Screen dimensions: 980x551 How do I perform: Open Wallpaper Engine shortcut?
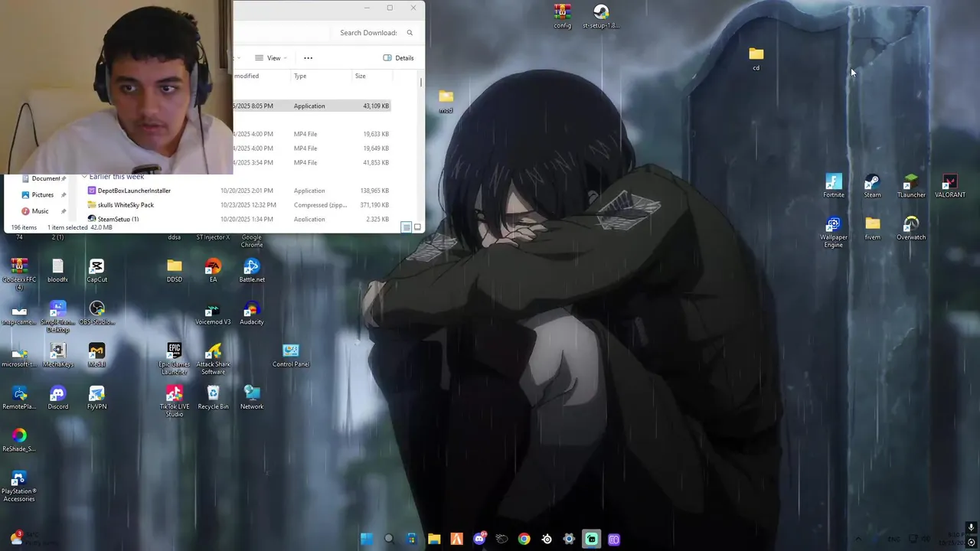click(x=834, y=232)
